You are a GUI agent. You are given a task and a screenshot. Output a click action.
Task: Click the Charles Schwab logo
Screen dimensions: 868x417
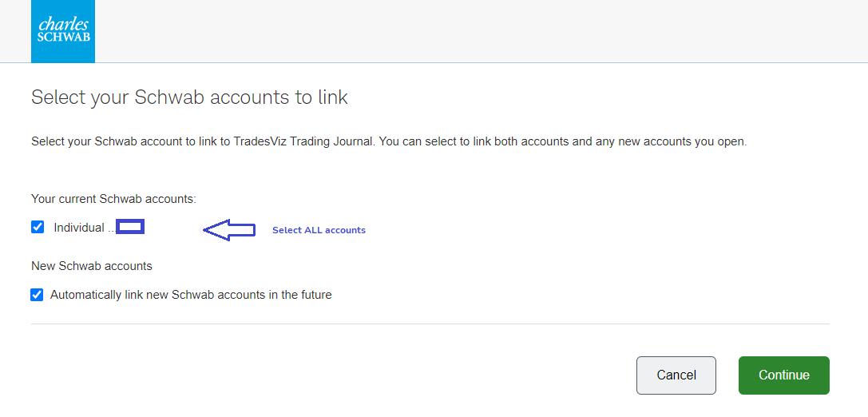tap(63, 31)
